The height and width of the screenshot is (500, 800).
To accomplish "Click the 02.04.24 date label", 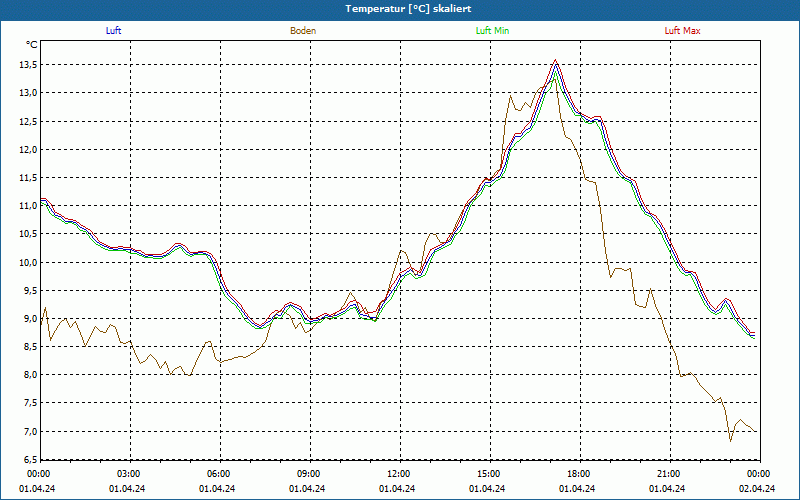I will pyautogui.click(x=757, y=488).
